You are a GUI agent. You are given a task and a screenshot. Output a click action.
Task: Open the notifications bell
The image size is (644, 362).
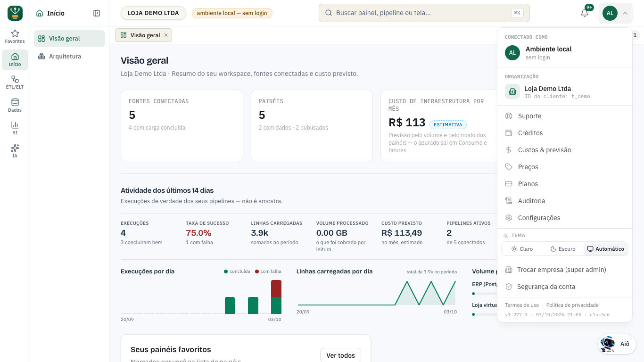585,13
